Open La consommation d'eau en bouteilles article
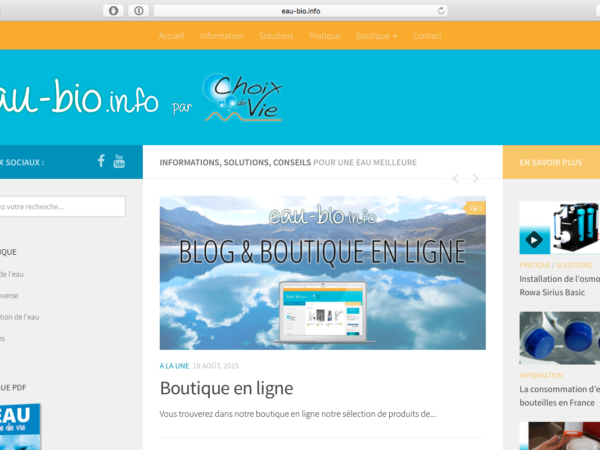The width and height of the screenshot is (600, 450). pos(559,396)
